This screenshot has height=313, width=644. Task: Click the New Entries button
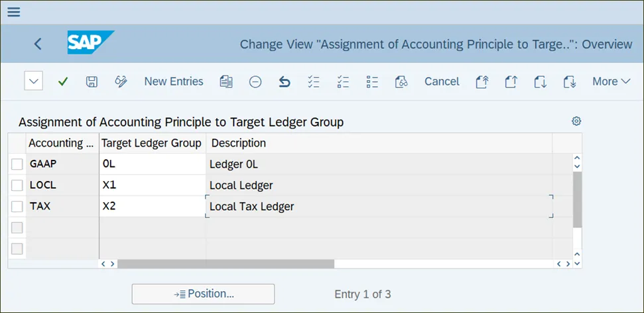(174, 82)
